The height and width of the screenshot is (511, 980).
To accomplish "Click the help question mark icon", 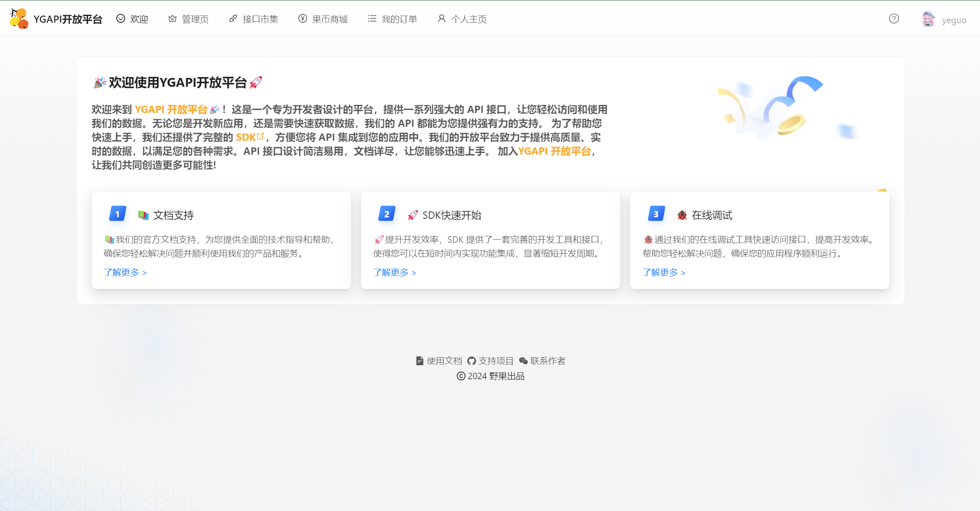I will pyautogui.click(x=894, y=19).
